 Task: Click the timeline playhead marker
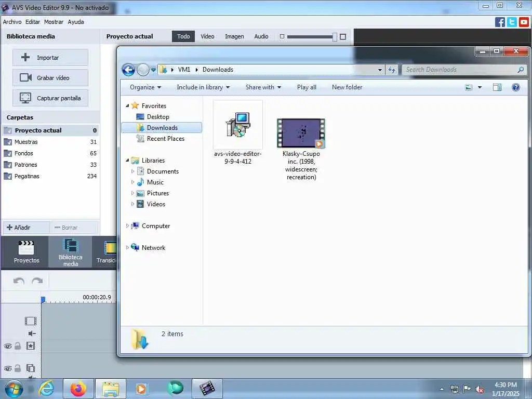(x=43, y=299)
